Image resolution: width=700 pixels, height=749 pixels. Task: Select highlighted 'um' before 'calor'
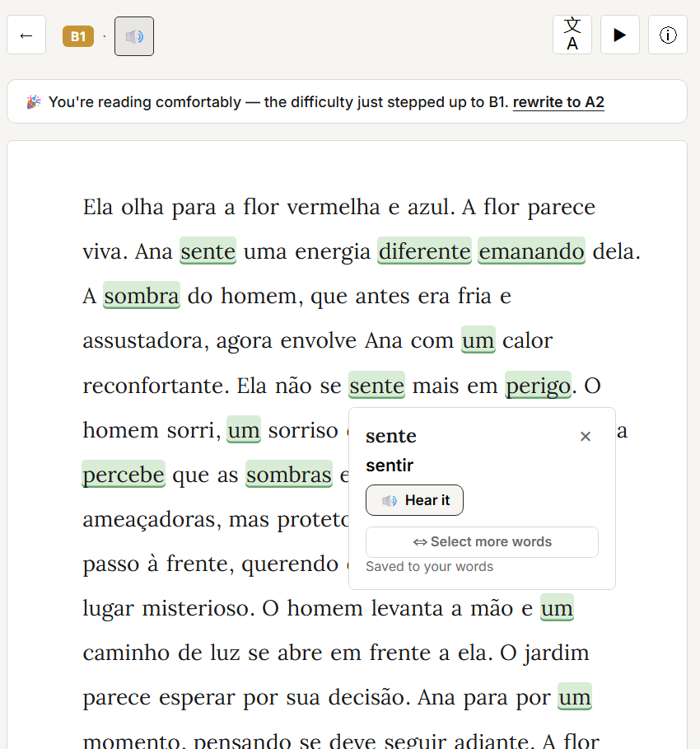[478, 340]
